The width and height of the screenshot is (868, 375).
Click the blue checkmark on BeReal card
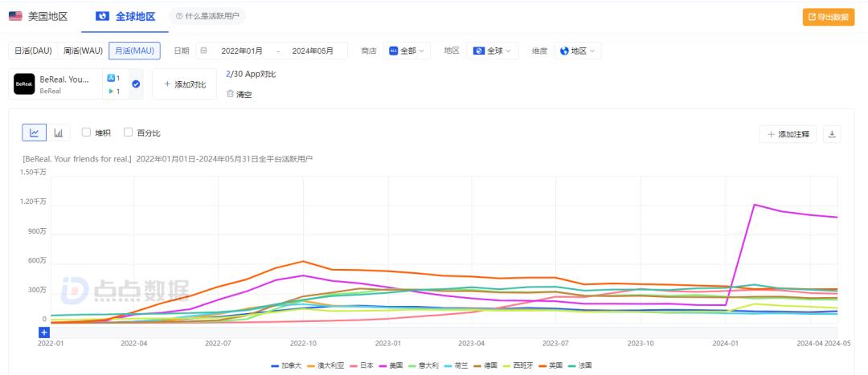tap(136, 84)
